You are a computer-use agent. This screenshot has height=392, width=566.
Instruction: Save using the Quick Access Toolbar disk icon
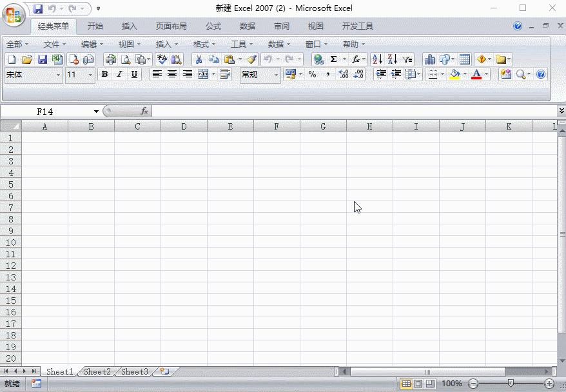click(x=38, y=8)
